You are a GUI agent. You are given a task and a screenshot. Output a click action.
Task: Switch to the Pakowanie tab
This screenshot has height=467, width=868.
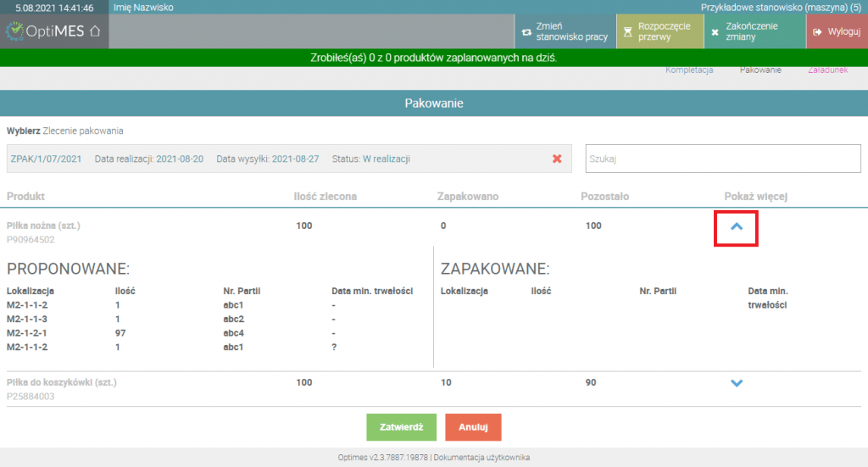pyautogui.click(x=760, y=70)
